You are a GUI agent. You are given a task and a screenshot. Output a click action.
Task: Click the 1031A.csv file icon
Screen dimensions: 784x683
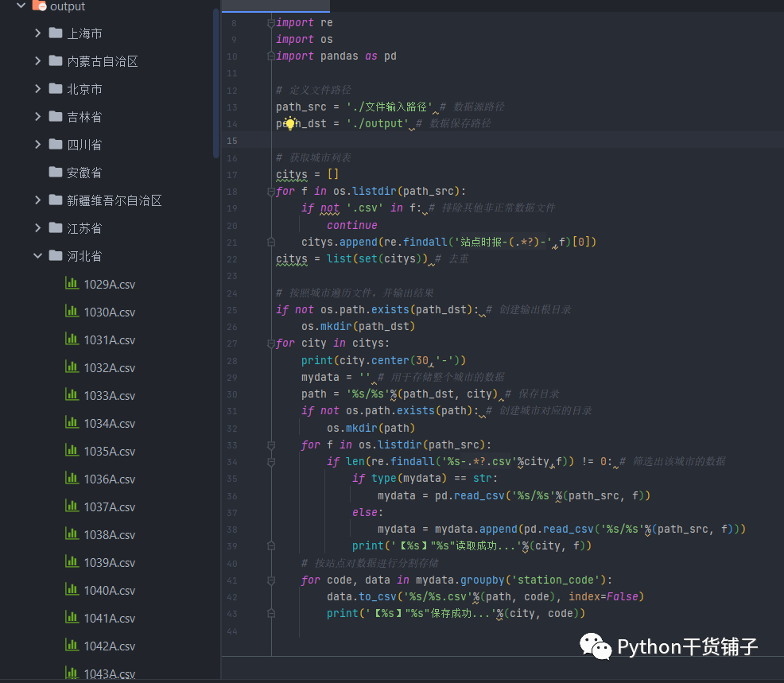[x=72, y=339]
